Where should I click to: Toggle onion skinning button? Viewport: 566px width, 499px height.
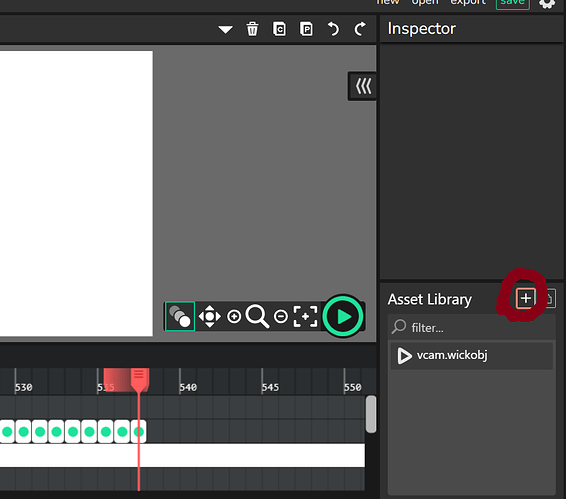pyautogui.click(x=180, y=316)
